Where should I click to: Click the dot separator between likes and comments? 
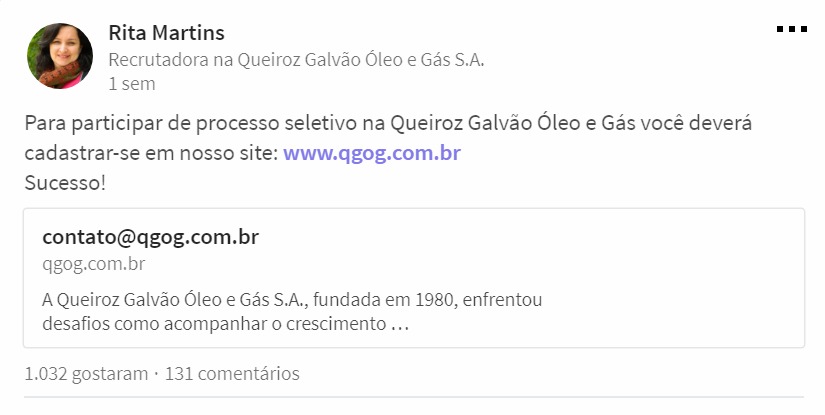coord(156,374)
